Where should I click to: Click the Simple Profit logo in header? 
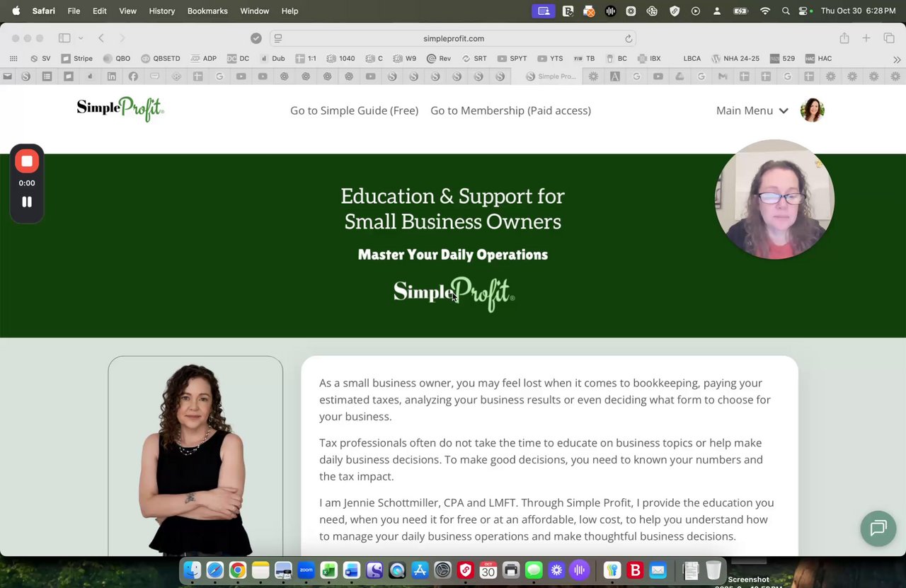click(x=120, y=109)
